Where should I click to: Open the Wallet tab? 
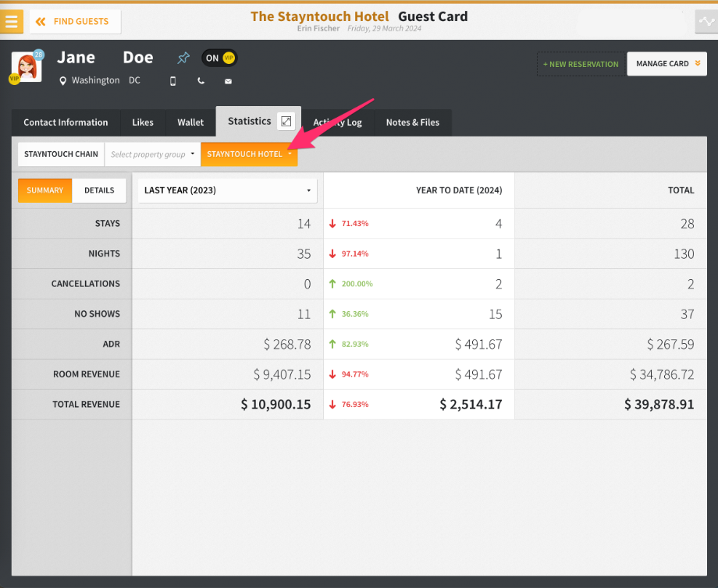pos(190,122)
